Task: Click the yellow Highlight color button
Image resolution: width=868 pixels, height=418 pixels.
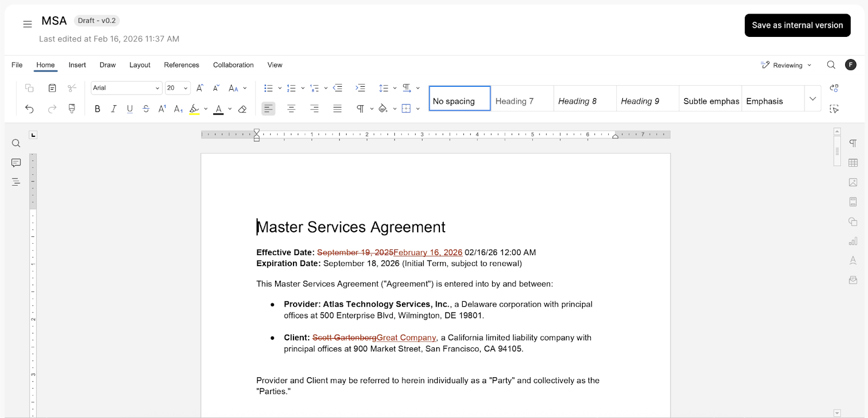Action: pos(194,109)
